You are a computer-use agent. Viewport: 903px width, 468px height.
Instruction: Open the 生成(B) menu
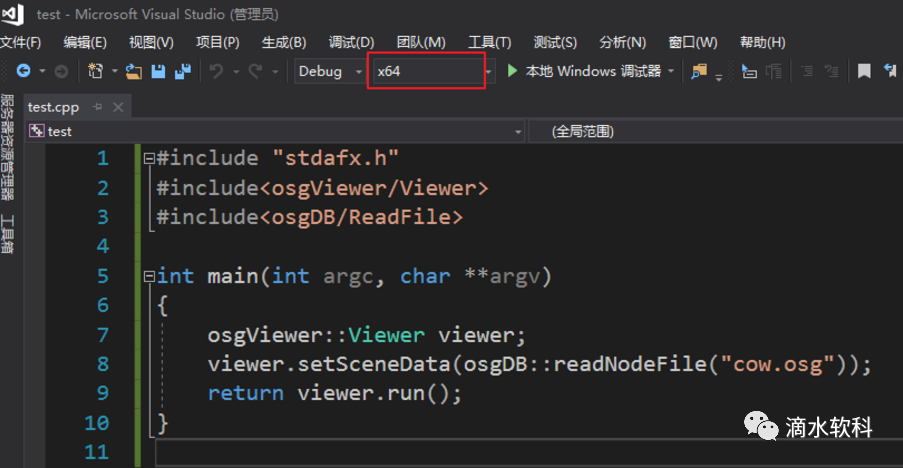tap(284, 42)
